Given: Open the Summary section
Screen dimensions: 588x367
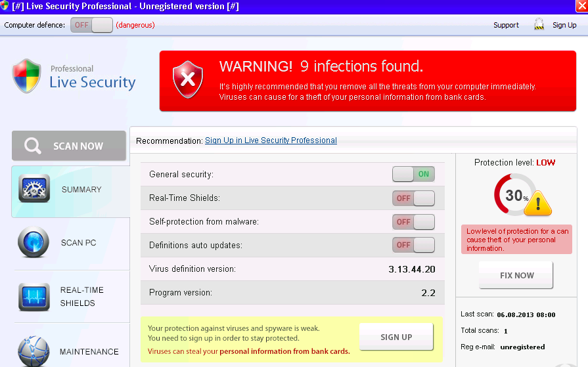Looking at the screenshot, I should point(70,192).
